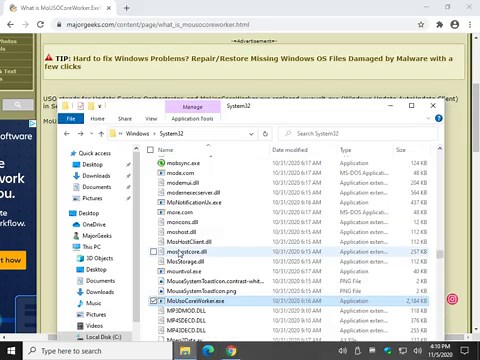Click the navigation pane scrollbar up arrow
The height and width of the screenshot is (360, 480).
pyautogui.click(x=136, y=148)
